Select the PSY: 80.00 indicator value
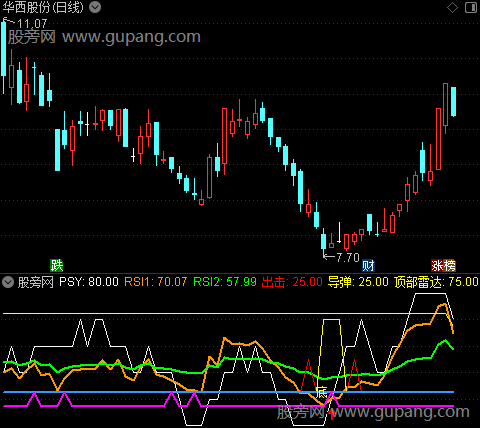 (x=89, y=282)
